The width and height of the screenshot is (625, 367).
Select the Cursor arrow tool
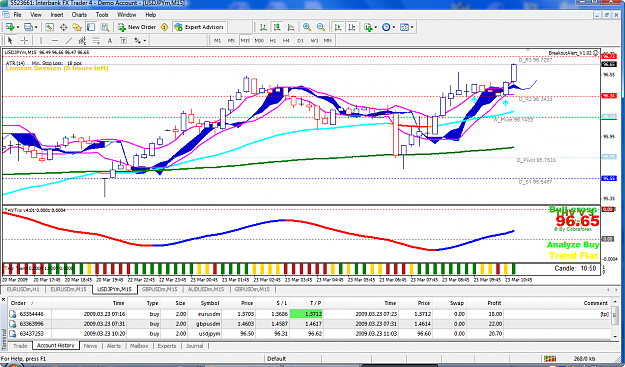point(10,40)
